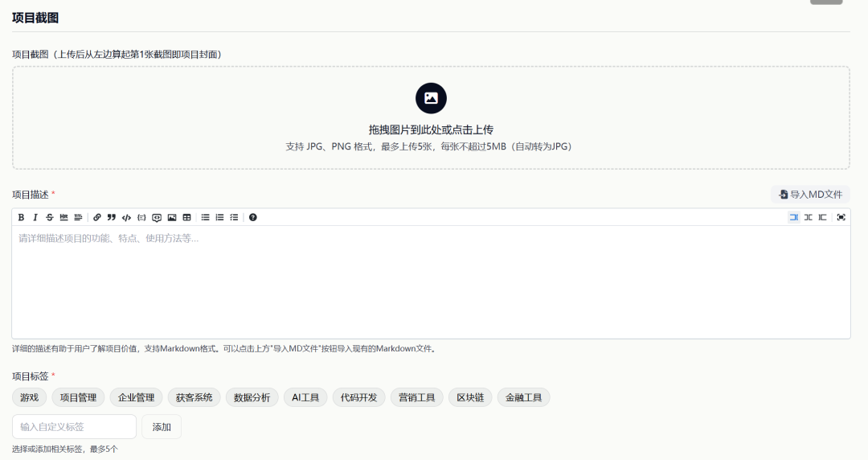The width and height of the screenshot is (868, 460).
Task: Select the 企业管理 tag
Action: (136, 397)
